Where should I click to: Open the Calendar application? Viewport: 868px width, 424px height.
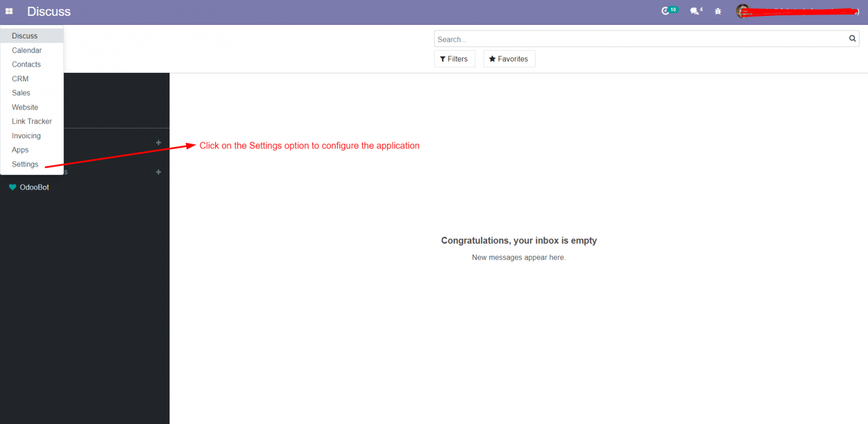pyautogui.click(x=27, y=50)
